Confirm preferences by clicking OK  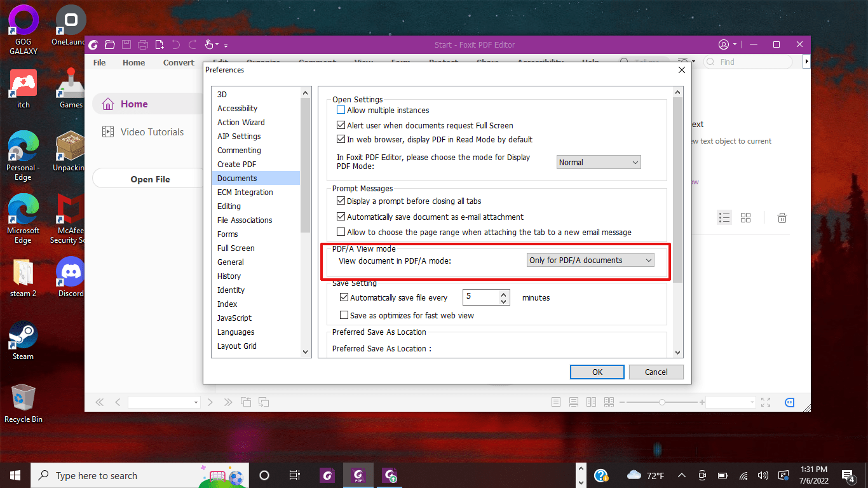pos(597,372)
